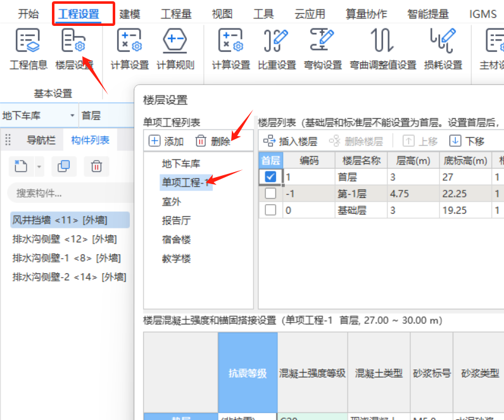
Task: Click the partly visible 主材 settings icon
Action: (x=495, y=40)
